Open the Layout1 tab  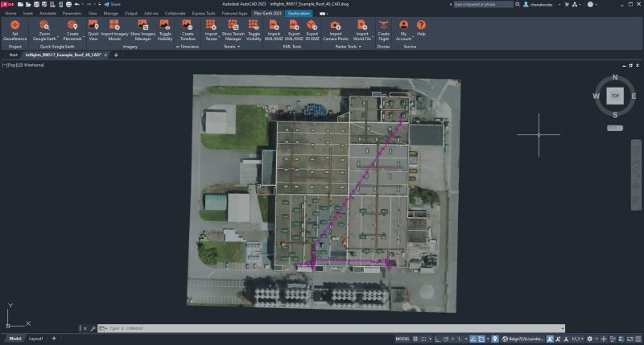pos(36,339)
